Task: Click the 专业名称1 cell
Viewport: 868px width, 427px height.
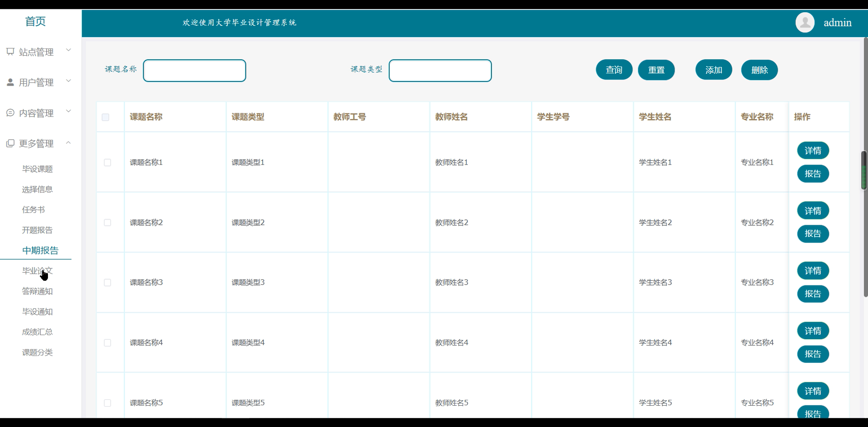Action: coord(757,162)
